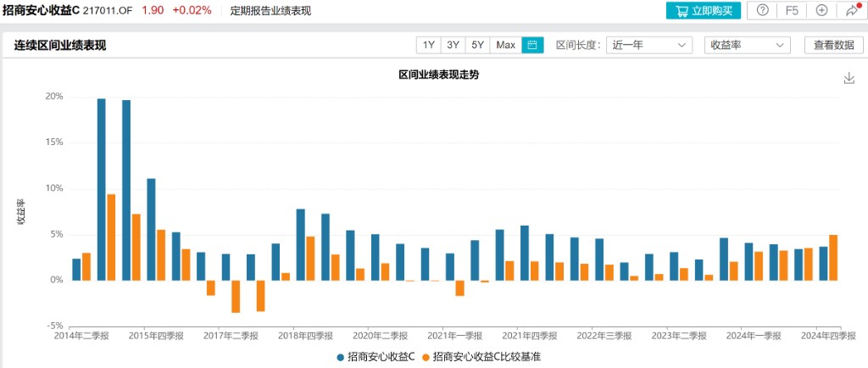The height and width of the screenshot is (368, 868).
Task: Click the 查看数据 view data button
Action: [834, 45]
